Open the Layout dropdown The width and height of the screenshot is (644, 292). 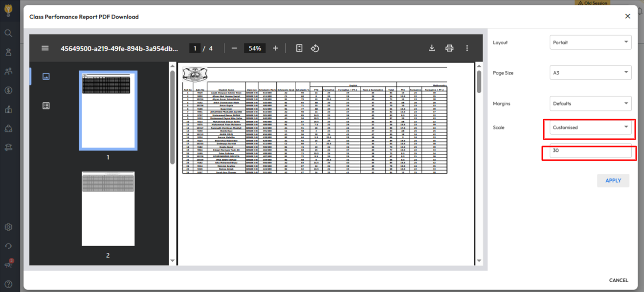pos(590,42)
